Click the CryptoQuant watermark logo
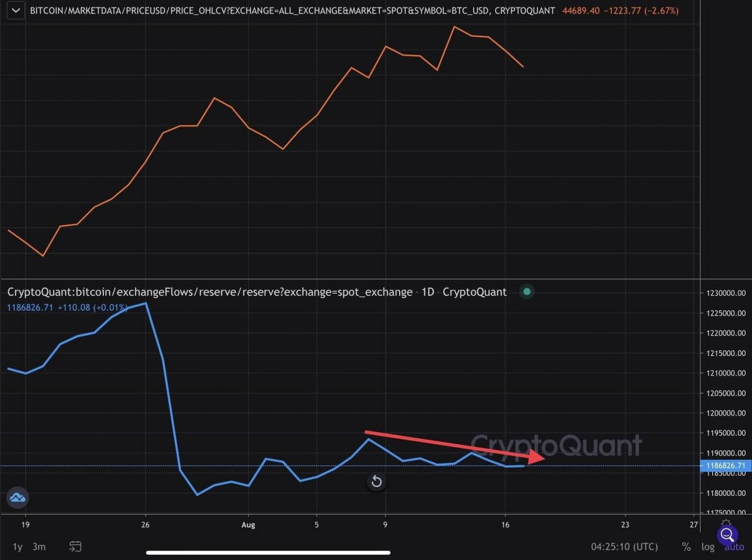The image size is (752, 560). 556,445
